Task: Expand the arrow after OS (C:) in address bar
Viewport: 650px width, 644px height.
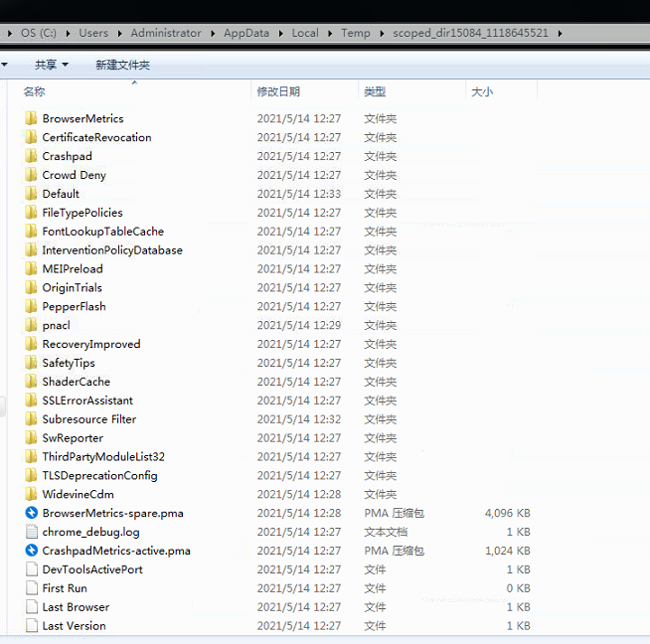Action: pyautogui.click(x=68, y=33)
